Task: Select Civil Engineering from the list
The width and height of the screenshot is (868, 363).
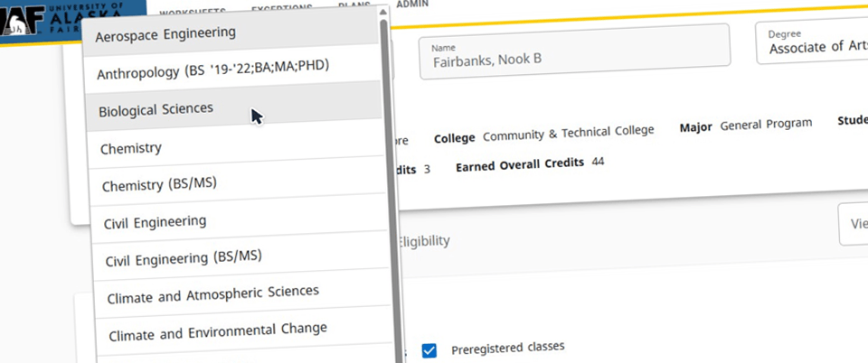Action: [x=154, y=221]
